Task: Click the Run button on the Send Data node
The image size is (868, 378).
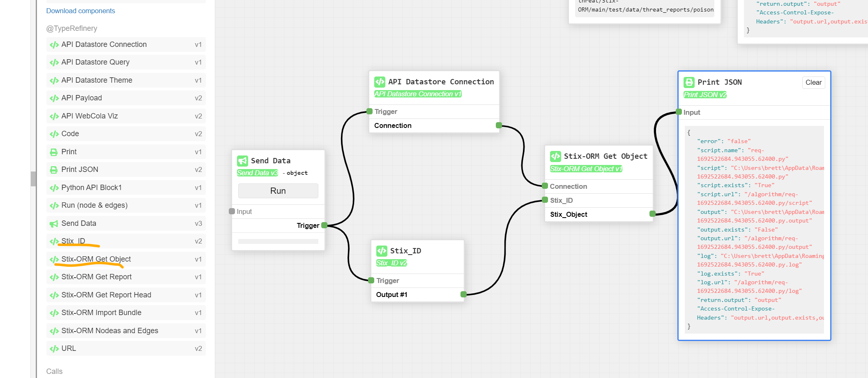Action: pyautogui.click(x=278, y=190)
